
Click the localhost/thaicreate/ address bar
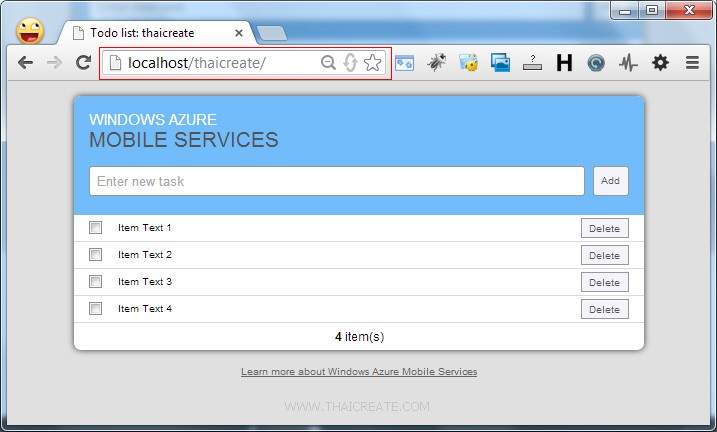click(x=245, y=63)
